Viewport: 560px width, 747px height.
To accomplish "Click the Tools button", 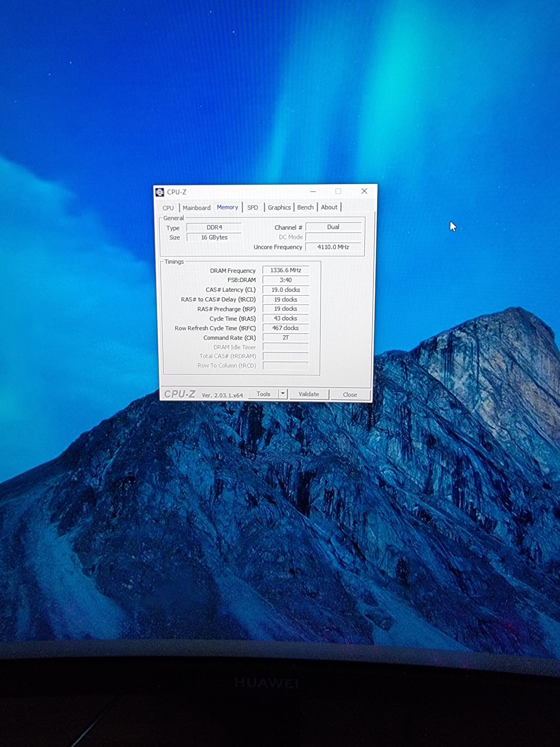I will coord(263,394).
